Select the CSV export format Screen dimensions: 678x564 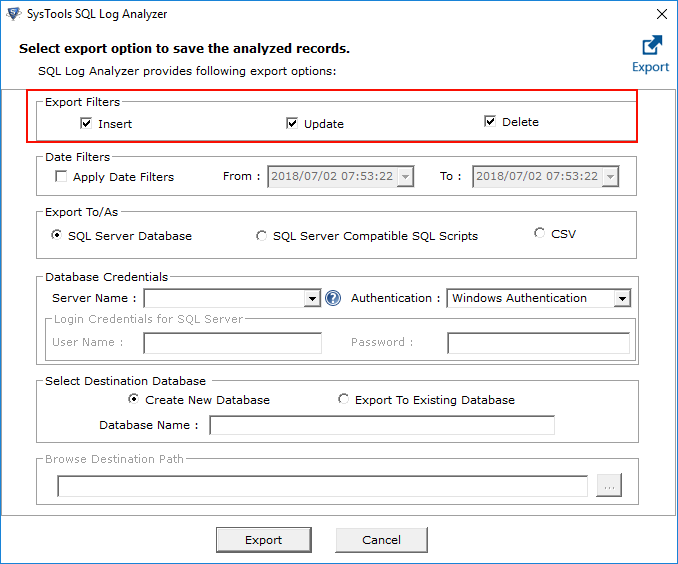(x=540, y=233)
